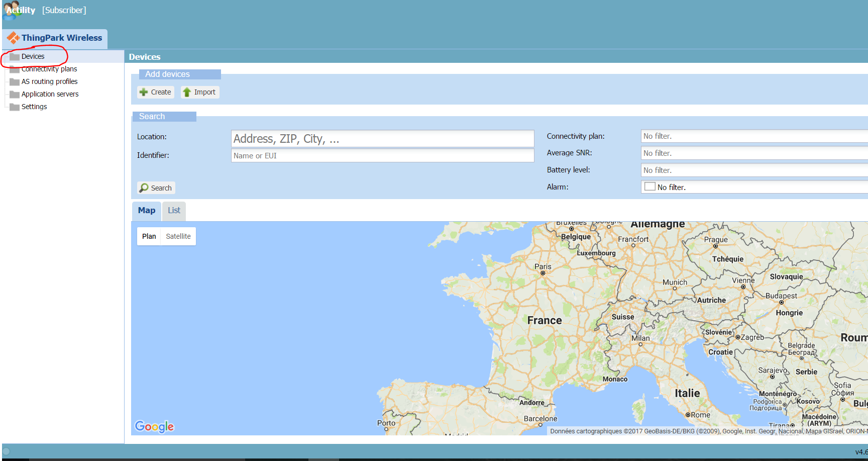Switch to the List tab
The height and width of the screenshot is (461, 868).
[174, 211]
